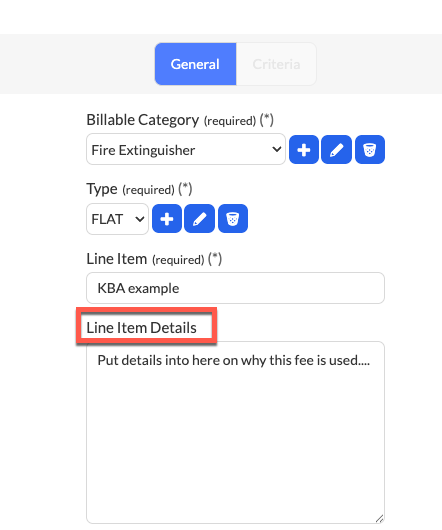Open the Criteria tab
Screen dimensions: 442x530
pos(276,64)
